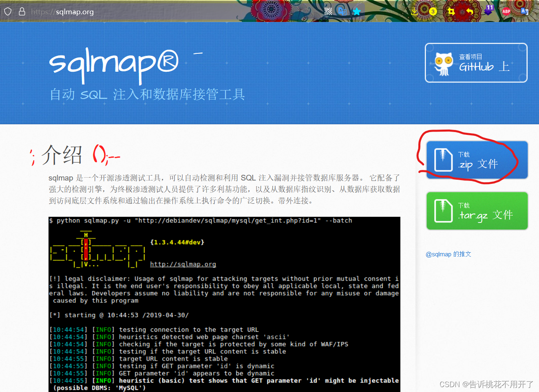The width and height of the screenshot is (539, 392).
Task: Click the version text {1.3.4.44#dev}
Action: coord(177,242)
